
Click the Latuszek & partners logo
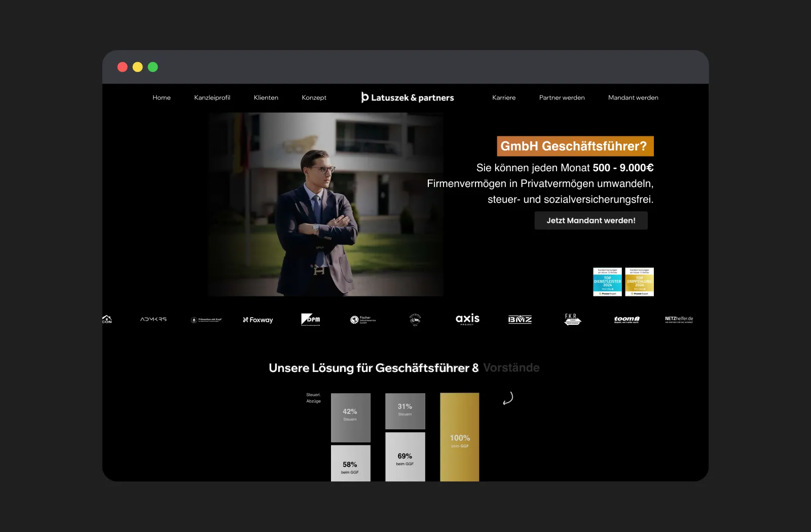(408, 97)
